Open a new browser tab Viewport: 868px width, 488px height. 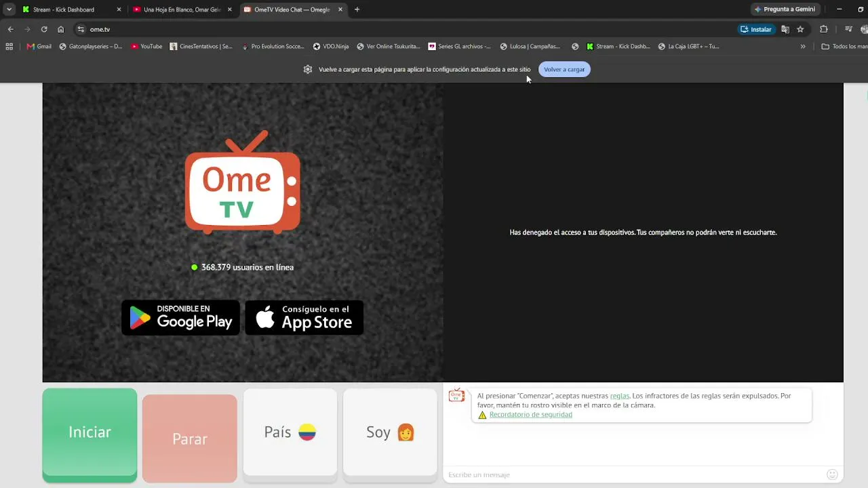tap(357, 9)
